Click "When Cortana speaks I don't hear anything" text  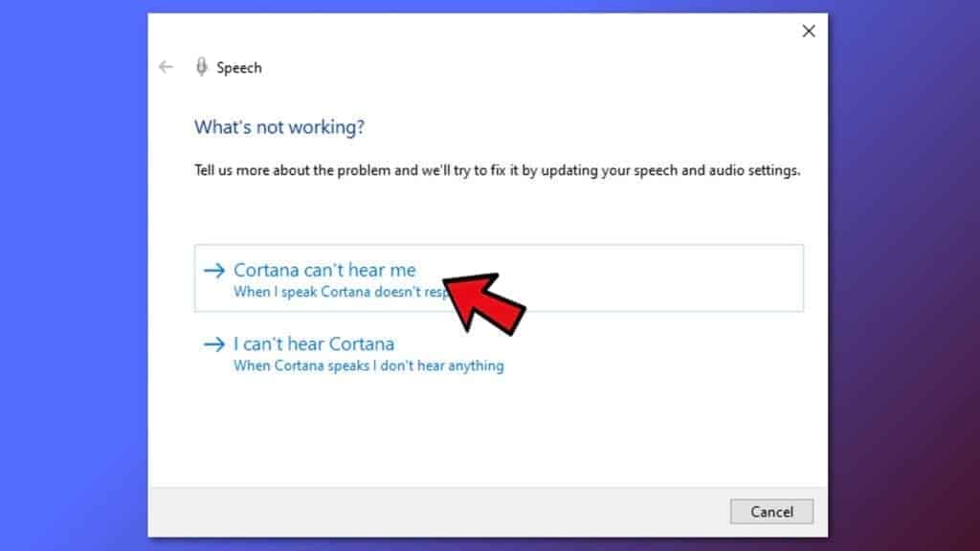click(x=368, y=366)
